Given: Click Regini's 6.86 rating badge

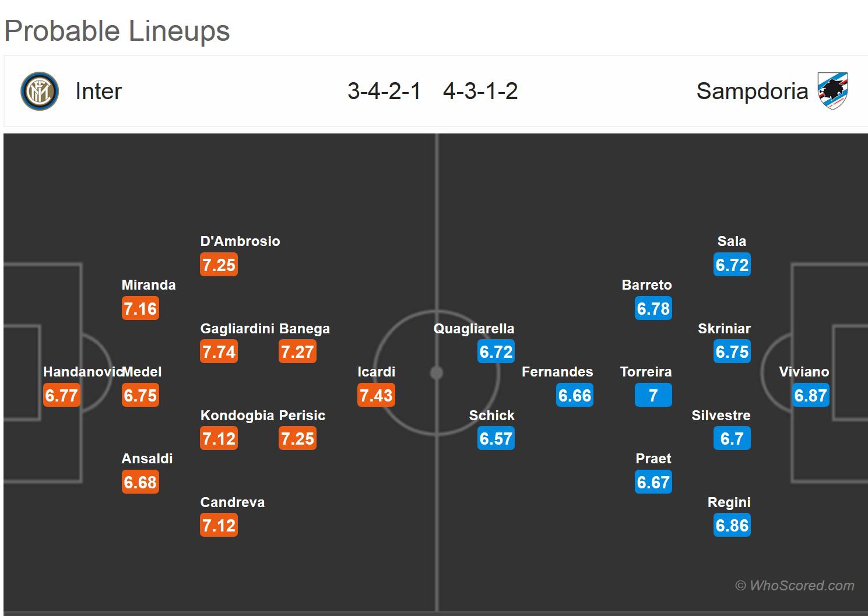Looking at the screenshot, I should 732,526.
